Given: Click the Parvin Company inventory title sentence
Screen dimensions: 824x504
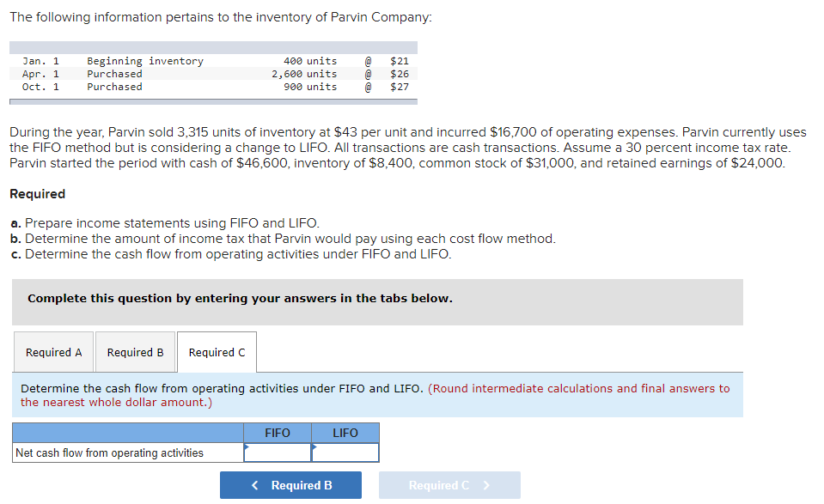Looking at the screenshot, I should pos(220,17).
